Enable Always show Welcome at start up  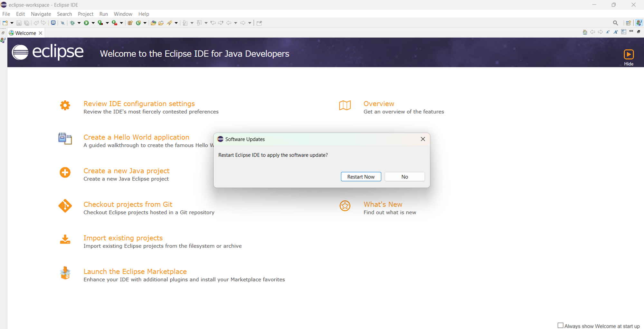point(561,325)
